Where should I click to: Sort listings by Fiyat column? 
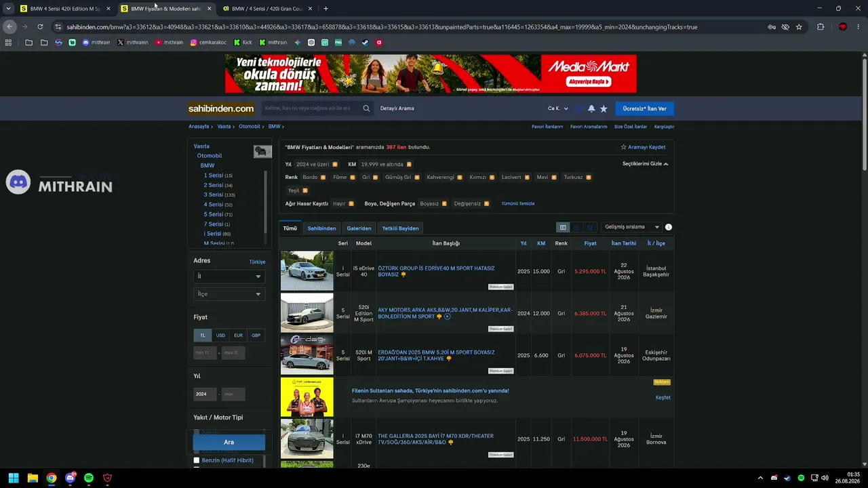(x=590, y=243)
